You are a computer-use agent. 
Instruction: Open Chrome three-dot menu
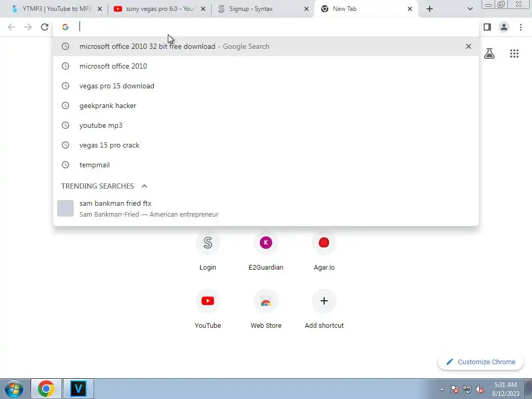tap(521, 27)
